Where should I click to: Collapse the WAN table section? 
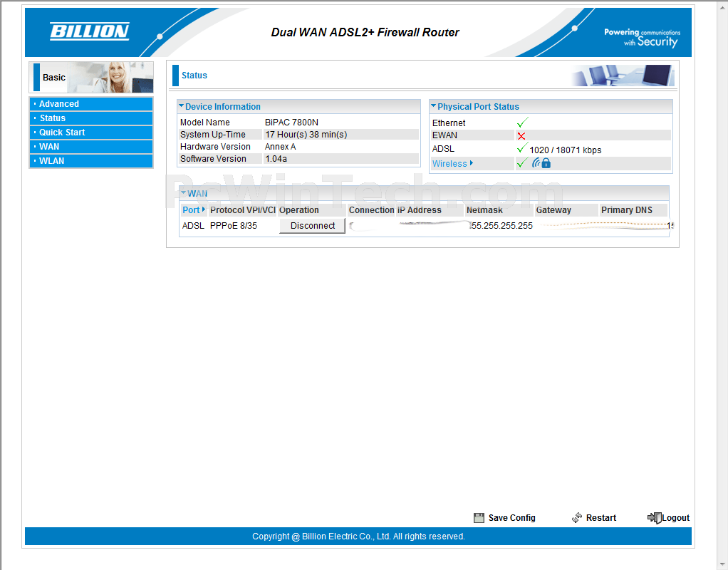click(183, 193)
